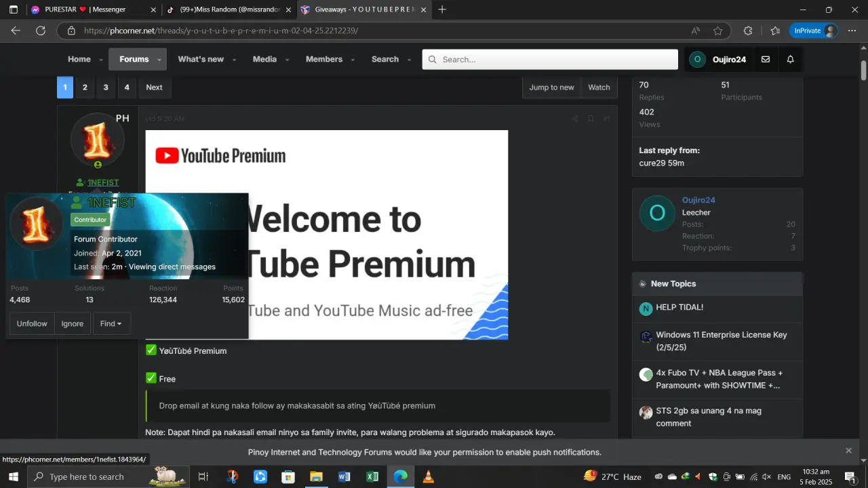The width and height of the screenshot is (868, 488).
Task: Open the What's new navigation item
Action: coord(201,59)
